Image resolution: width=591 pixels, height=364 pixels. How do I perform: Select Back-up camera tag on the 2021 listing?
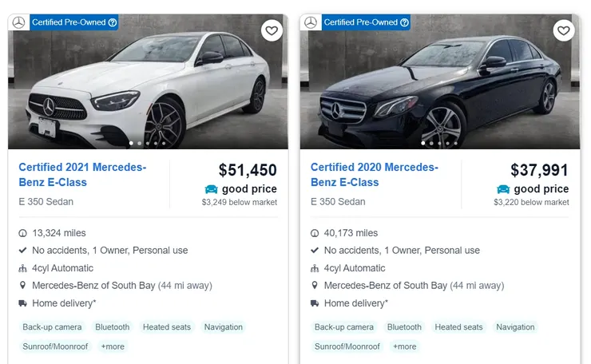tap(52, 326)
